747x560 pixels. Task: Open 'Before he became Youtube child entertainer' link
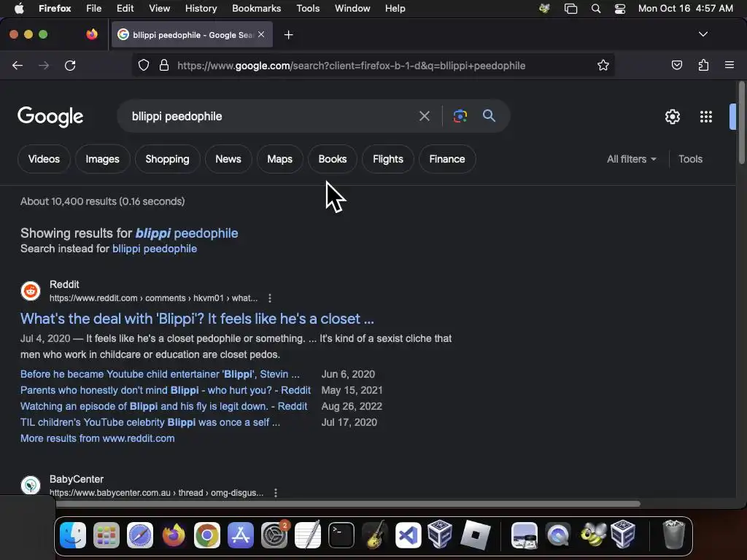[160, 374]
